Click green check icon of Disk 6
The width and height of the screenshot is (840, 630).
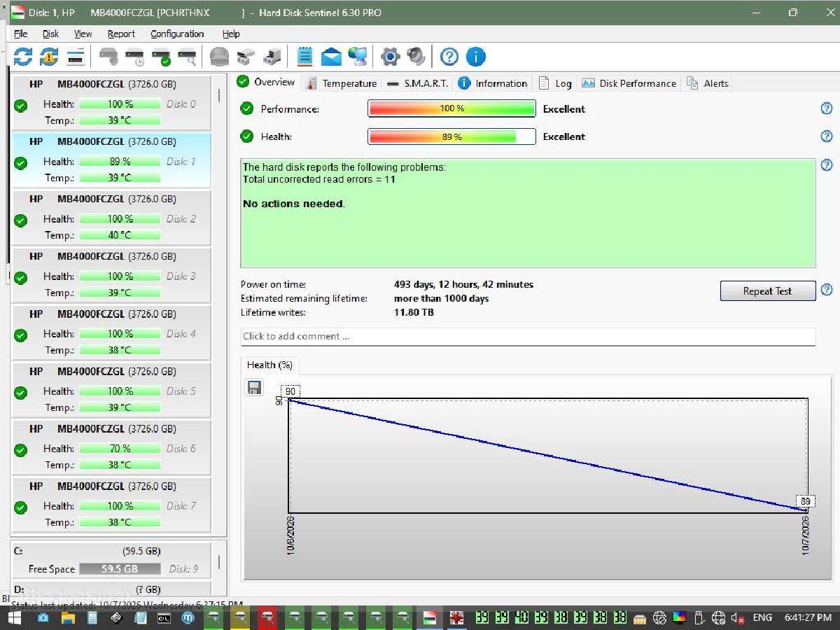21,450
